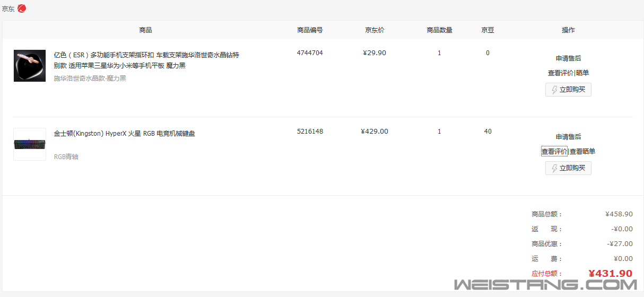Viewport: 644px width, 297px height.
Task: Click the 京东 text at top left
Action: (8, 9)
